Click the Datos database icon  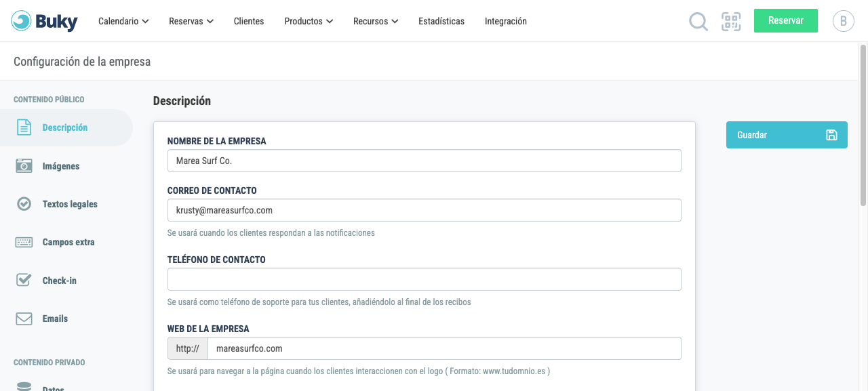coord(24,386)
